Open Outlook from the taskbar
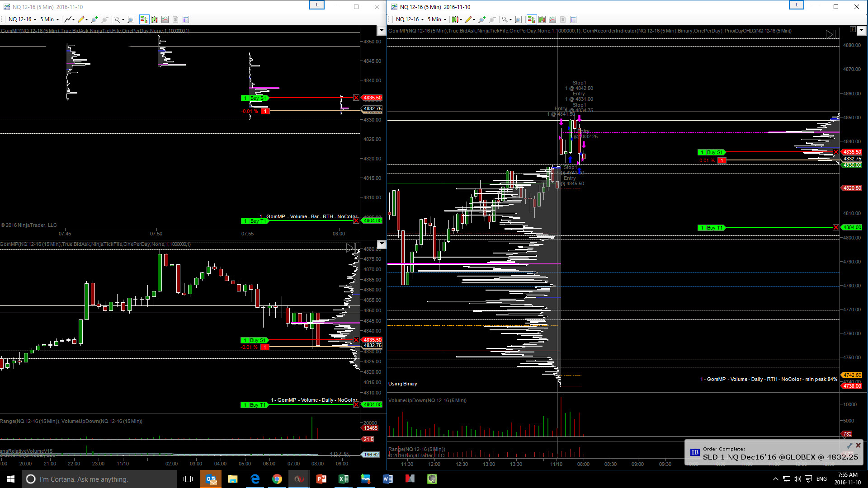 point(211,479)
